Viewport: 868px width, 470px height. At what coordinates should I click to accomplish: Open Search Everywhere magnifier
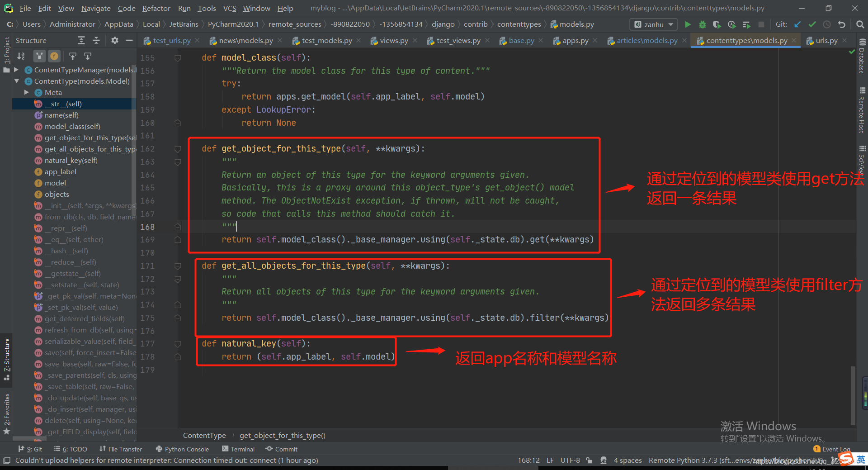point(860,24)
